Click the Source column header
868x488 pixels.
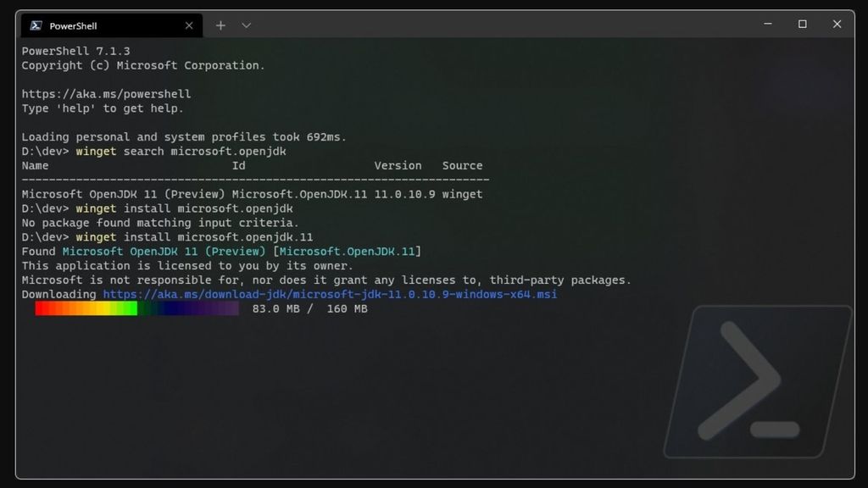[x=462, y=165]
